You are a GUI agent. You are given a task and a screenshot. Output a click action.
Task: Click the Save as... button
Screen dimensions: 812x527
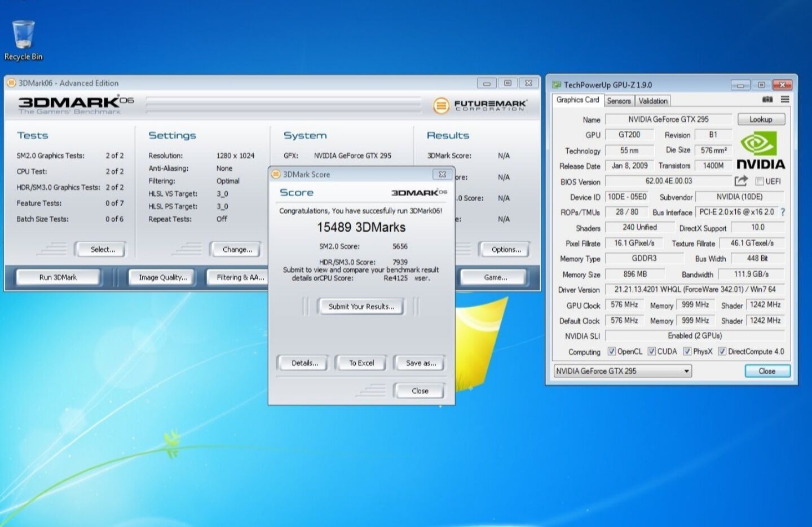(x=421, y=363)
